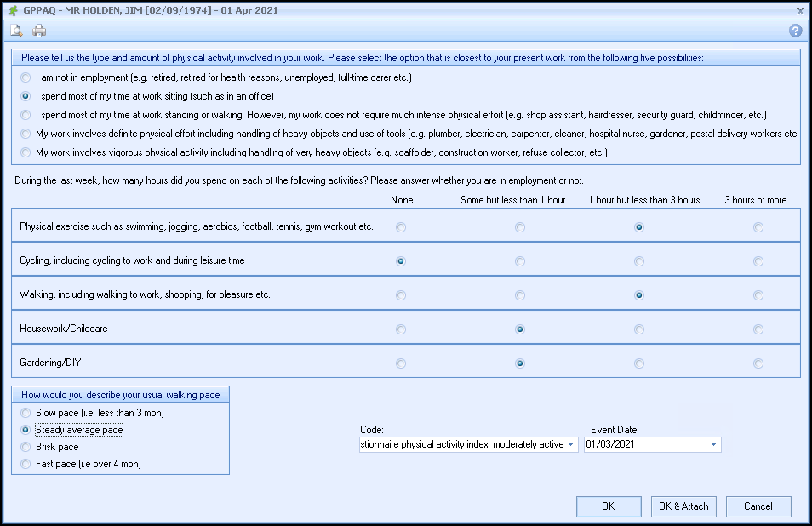This screenshot has height=526, width=812.
Task: Set Gardening/DIY to '1 hour but less than 3 hours'
Action: [x=639, y=363]
